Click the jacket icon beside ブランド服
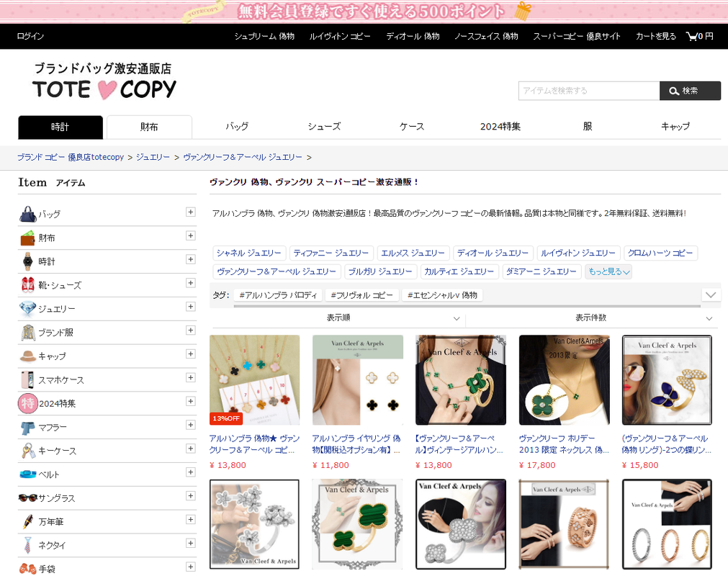This screenshot has height=576, width=728. point(28,333)
